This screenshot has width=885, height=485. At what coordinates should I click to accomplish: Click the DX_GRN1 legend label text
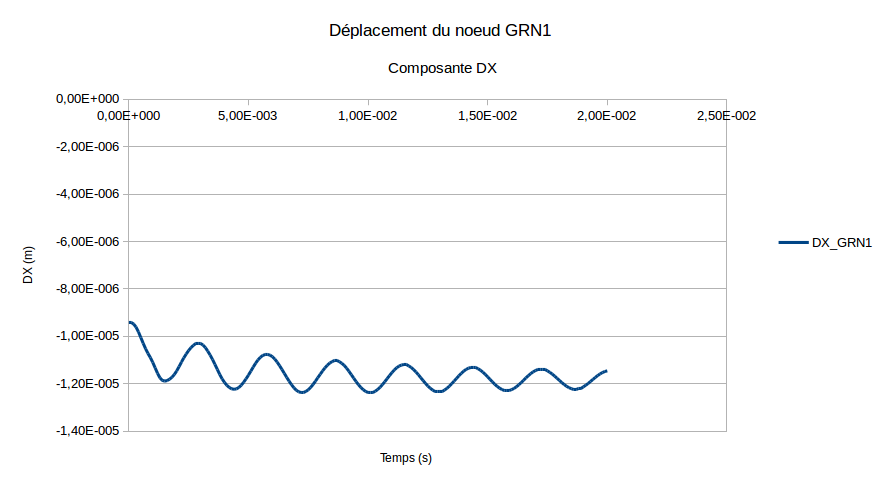point(842,242)
